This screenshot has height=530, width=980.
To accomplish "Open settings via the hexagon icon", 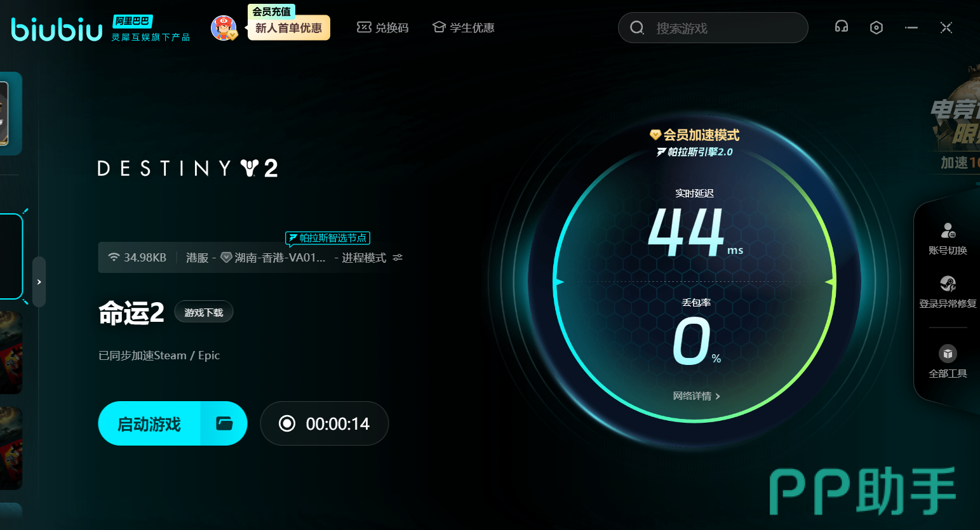I will pyautogui.click(x=876, y=27).
